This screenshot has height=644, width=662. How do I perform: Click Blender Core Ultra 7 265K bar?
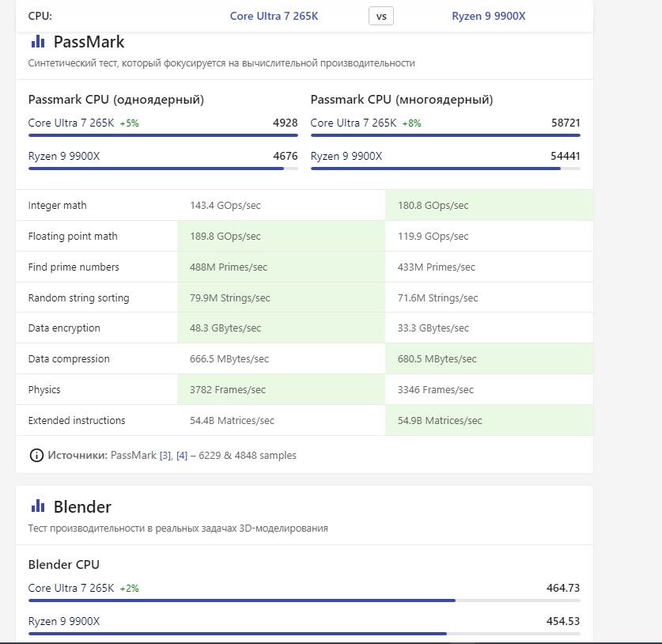click(x=241, y=600)
